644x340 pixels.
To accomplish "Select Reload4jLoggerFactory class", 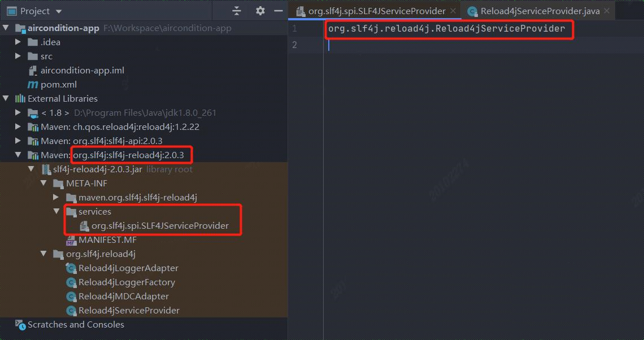I will coord(127,282).
